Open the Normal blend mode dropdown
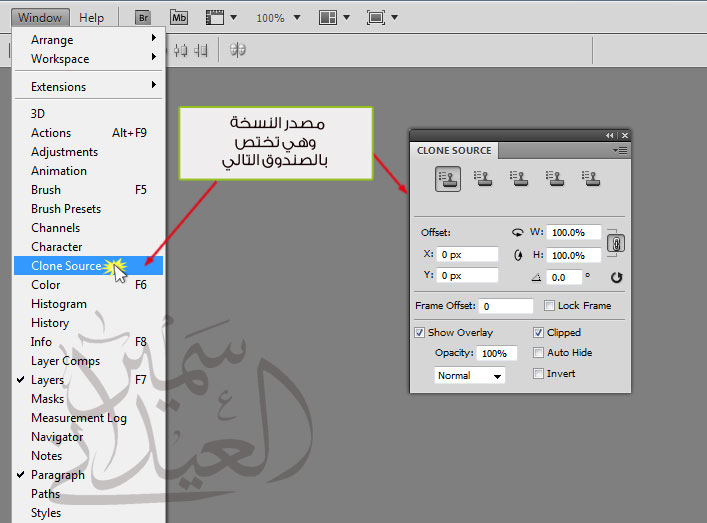Viewport: 707px width, 523px height. [470, 376]
